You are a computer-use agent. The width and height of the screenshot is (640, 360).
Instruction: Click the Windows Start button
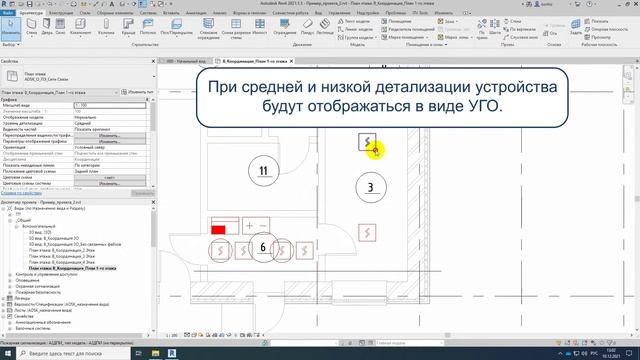pyautogui.click(x=8, y=353)
